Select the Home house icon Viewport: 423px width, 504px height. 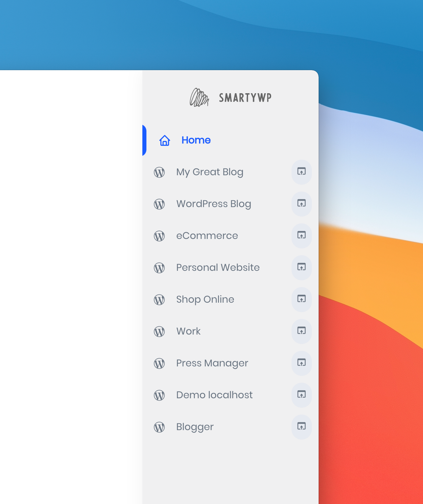coord(164,140)
